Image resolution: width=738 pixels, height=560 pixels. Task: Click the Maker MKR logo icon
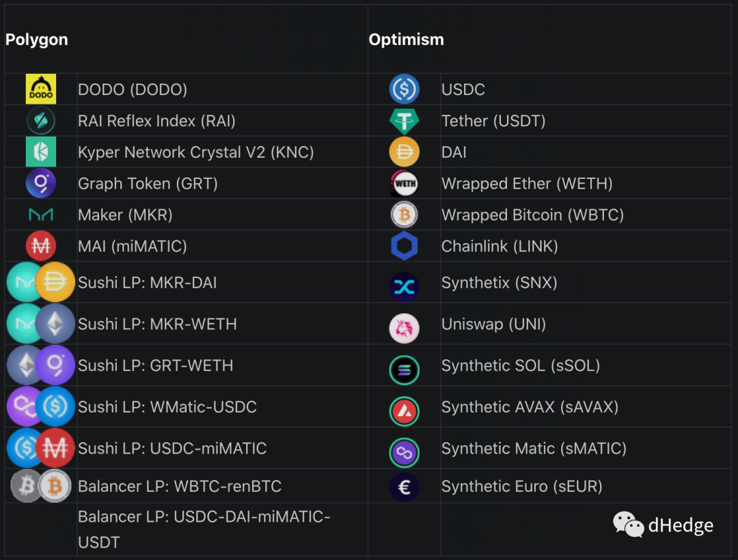tap(41, 215)
